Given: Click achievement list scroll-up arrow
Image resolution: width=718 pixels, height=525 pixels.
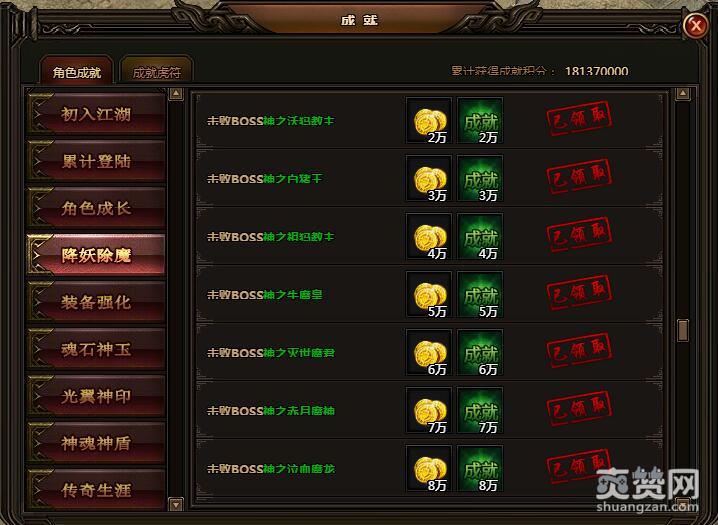Looking at the screenshot, I should [683, 94].
